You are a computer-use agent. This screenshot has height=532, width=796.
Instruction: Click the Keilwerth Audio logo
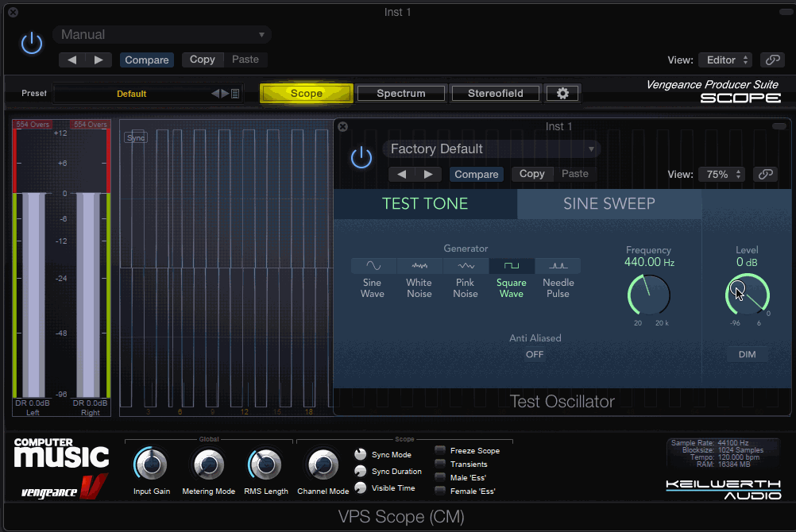point(724,490)
